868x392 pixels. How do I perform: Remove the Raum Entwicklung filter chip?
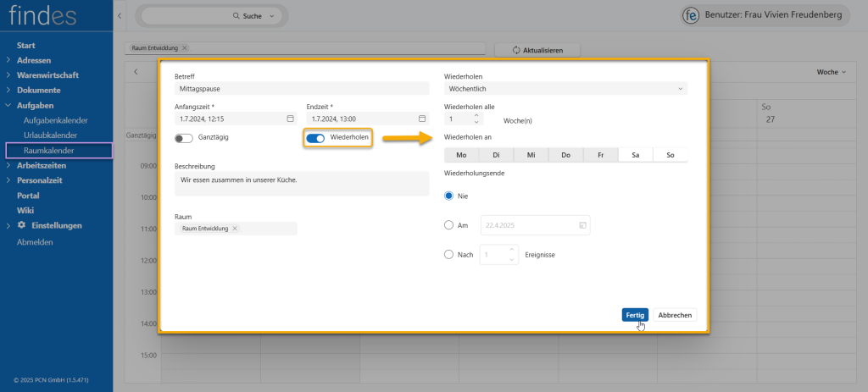(185, 48)
